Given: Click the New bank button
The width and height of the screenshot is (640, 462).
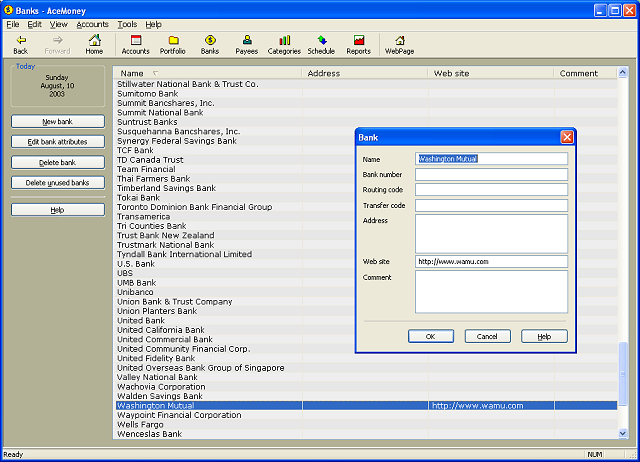Looking at the screenshot, I should coord(58,122).
